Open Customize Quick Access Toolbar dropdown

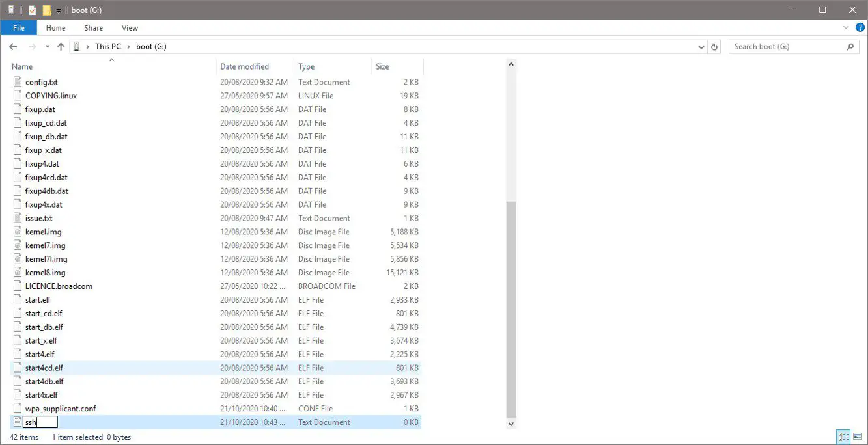click(59, 10)
